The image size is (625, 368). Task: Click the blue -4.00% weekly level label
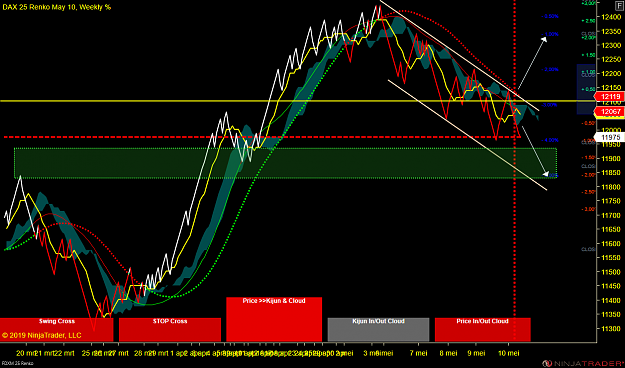point(550,140)
